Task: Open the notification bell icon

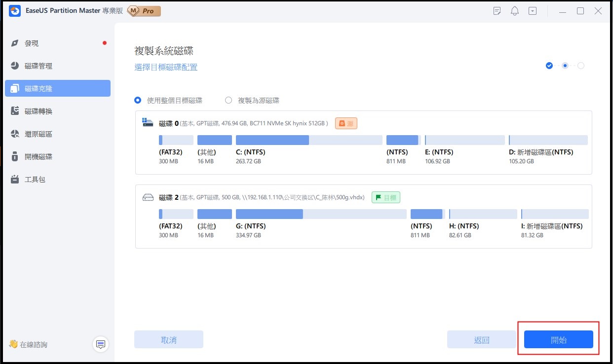Action: click(515, 11)
